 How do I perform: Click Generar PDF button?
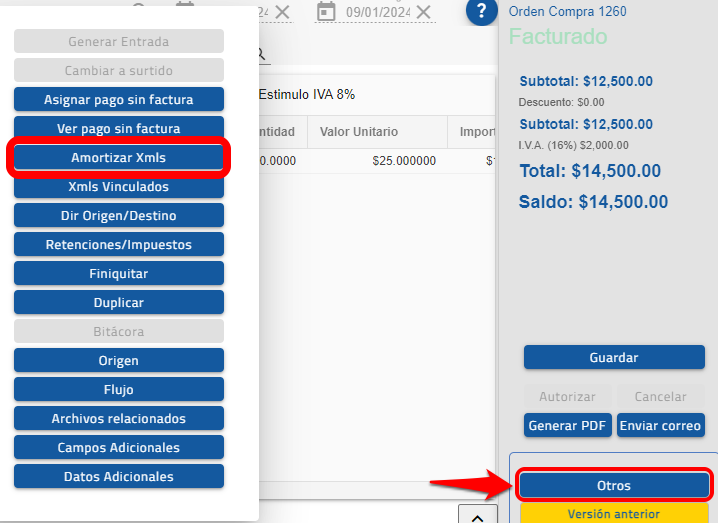[x=567, y=426]
